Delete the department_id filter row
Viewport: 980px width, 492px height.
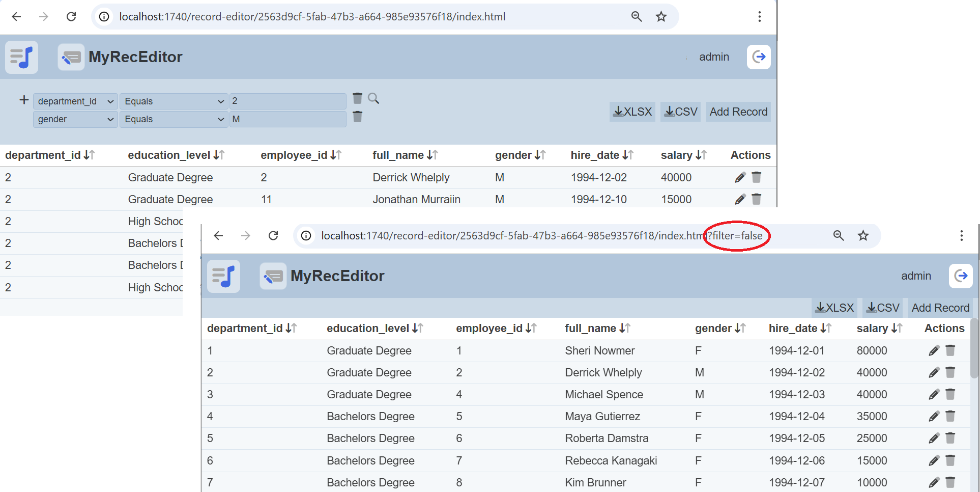pyautogui.click(x=358, y=98)
